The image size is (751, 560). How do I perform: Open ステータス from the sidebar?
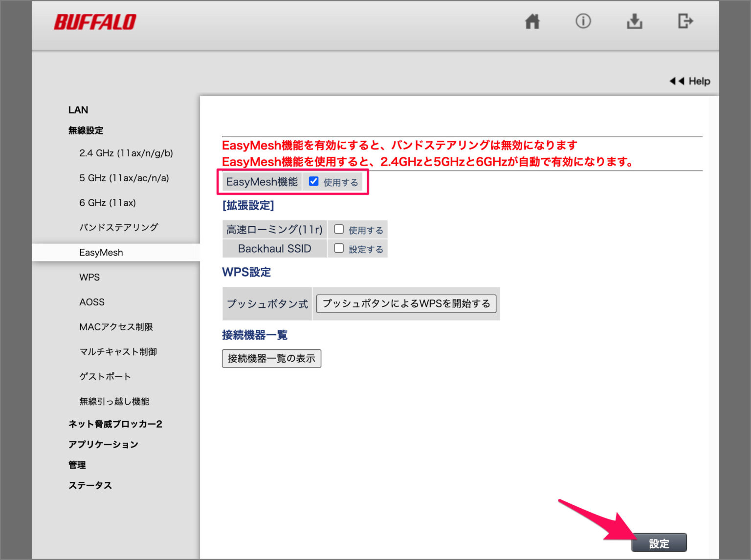click(x=90, y=485)
